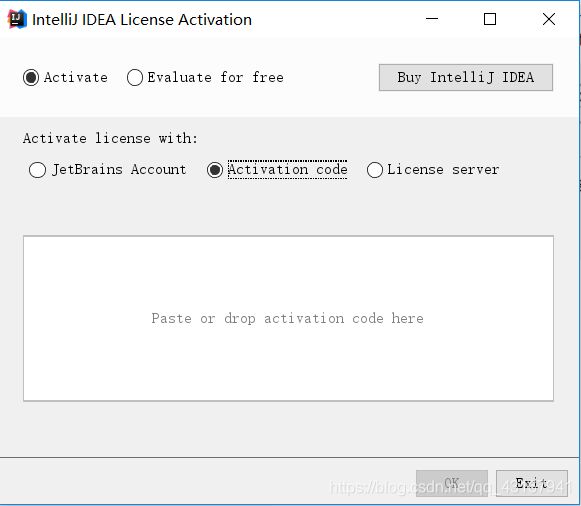
Task: Click the 'License server' label text
Action: (x=443, y=170)
